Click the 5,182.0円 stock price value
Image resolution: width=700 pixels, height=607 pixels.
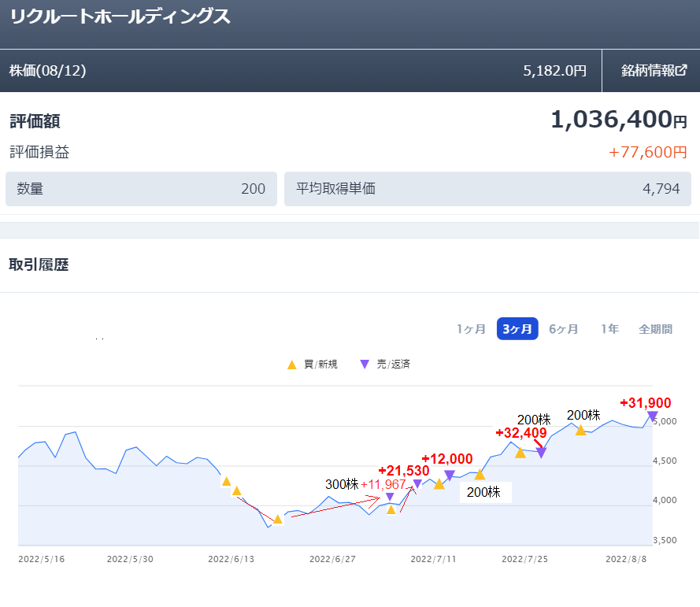coord(555,71)
